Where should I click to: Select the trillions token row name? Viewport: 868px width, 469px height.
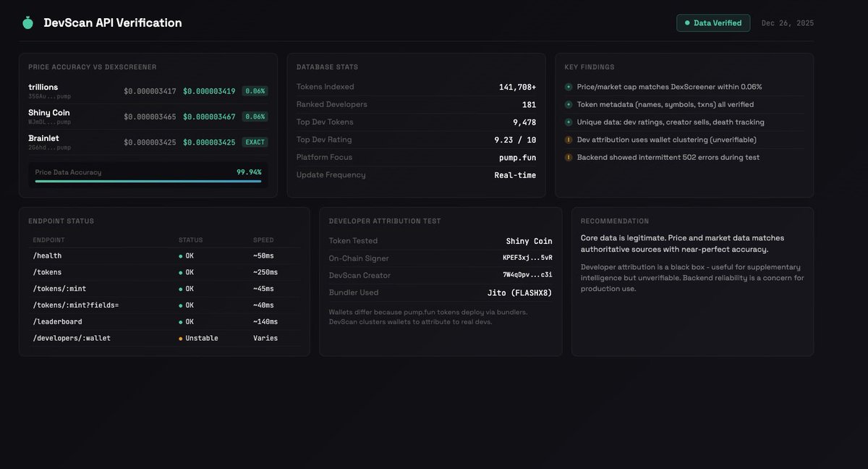click(x=43, y=87)
